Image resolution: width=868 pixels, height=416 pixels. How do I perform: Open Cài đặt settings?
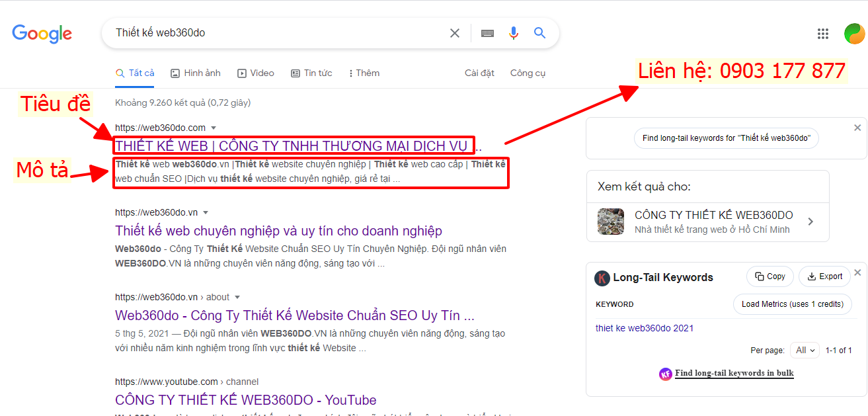(479, 73)
